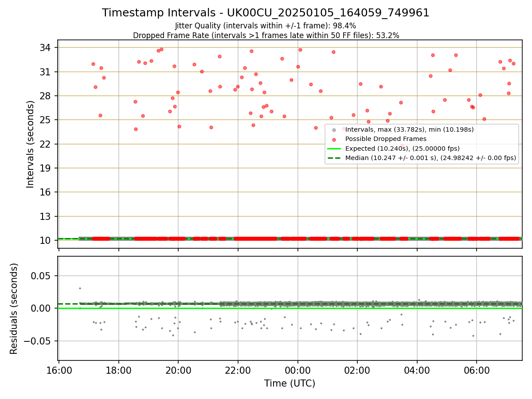Click the legend entry 'Intervals, max (33.782s), min (10.198s)'

410,129
